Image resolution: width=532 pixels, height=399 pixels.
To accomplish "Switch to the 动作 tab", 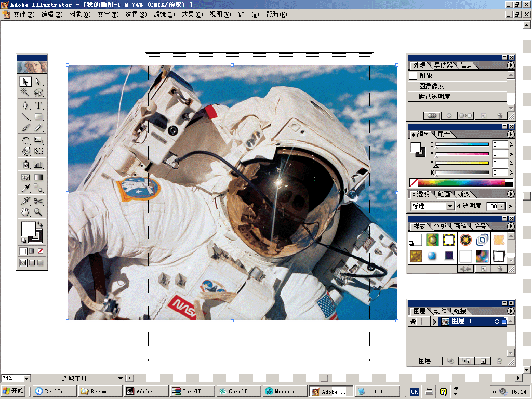I will 440,311.
